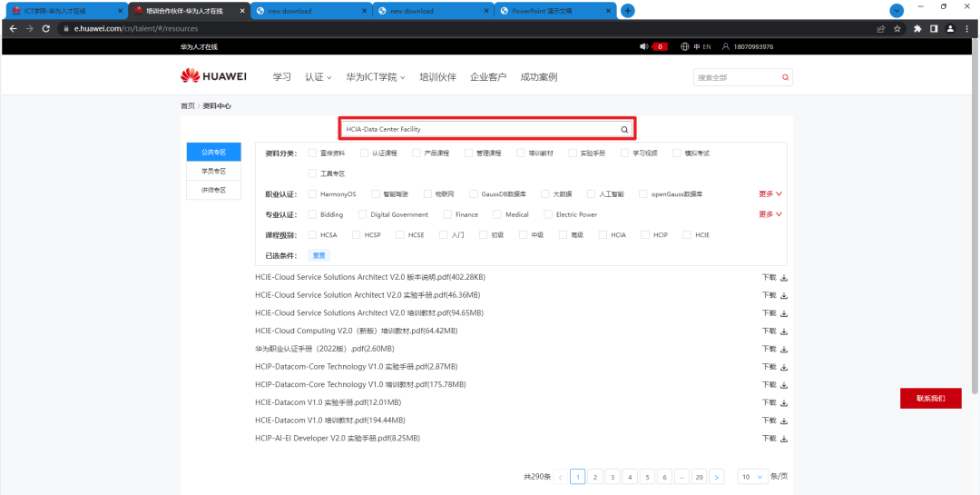Click the 重置 reset button
Image resolution: width=980 pixels, height=495 pixels.
click(319, 255)
